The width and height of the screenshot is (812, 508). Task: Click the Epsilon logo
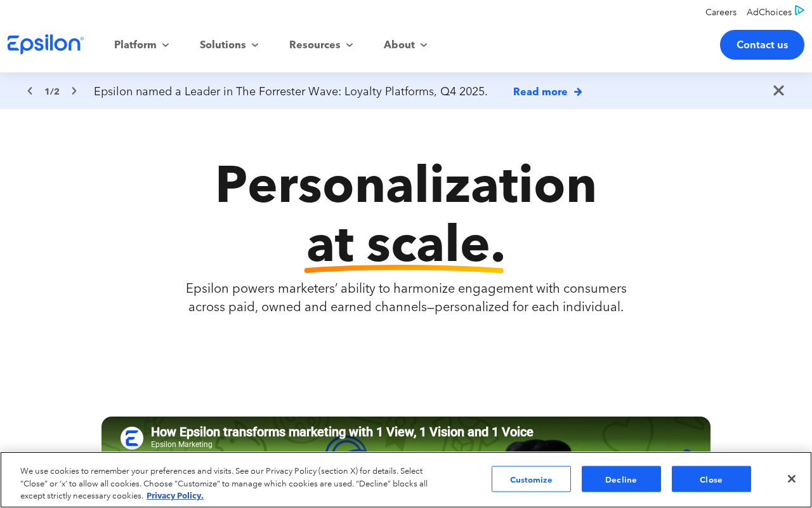point(46,44)
